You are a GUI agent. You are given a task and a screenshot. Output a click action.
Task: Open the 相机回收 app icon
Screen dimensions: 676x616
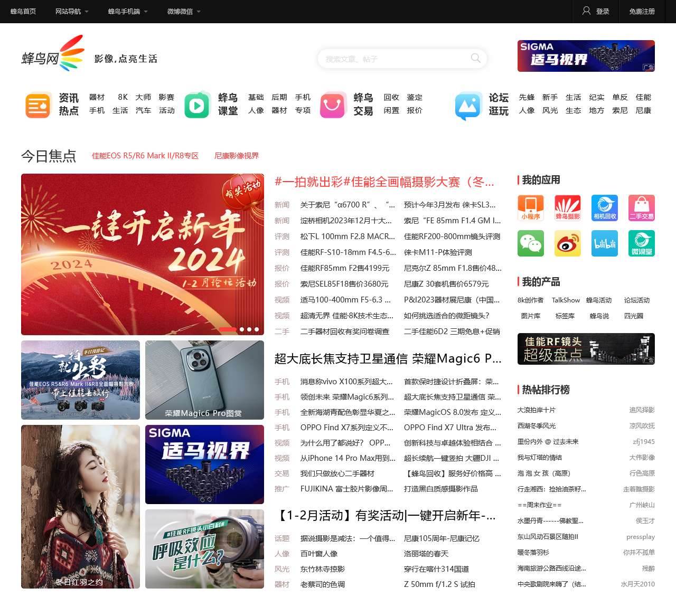[605, 208]
